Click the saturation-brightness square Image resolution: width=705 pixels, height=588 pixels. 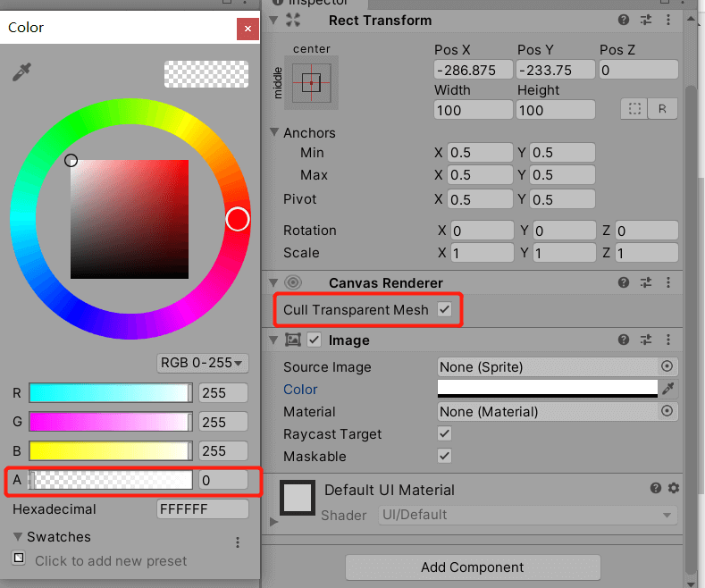130,219
